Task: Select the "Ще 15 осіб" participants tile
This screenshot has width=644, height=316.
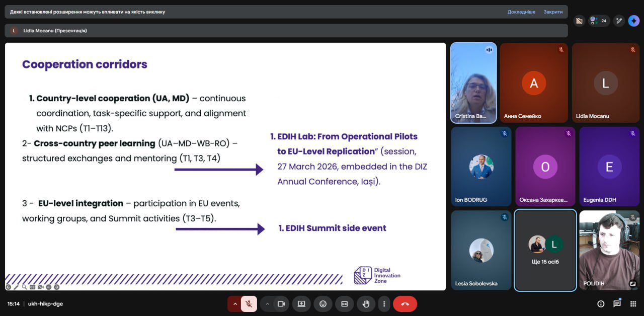Action: 545,250
